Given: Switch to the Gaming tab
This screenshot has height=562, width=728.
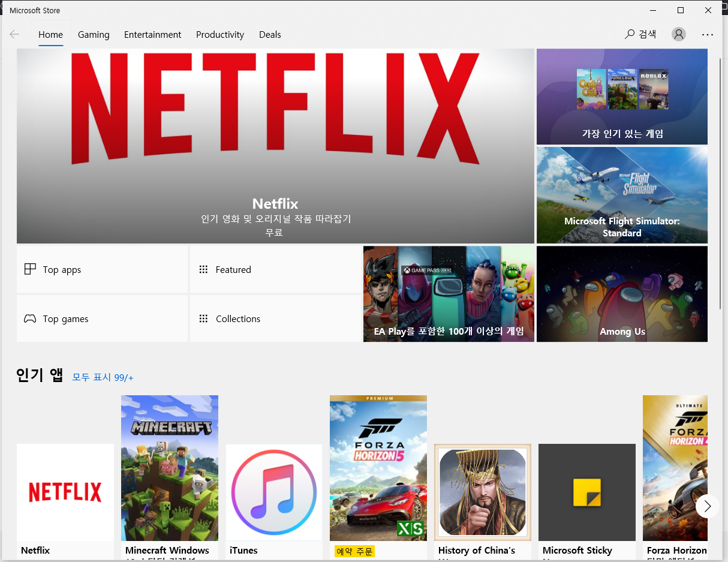Looking at the screenshot, I should 94,34.
